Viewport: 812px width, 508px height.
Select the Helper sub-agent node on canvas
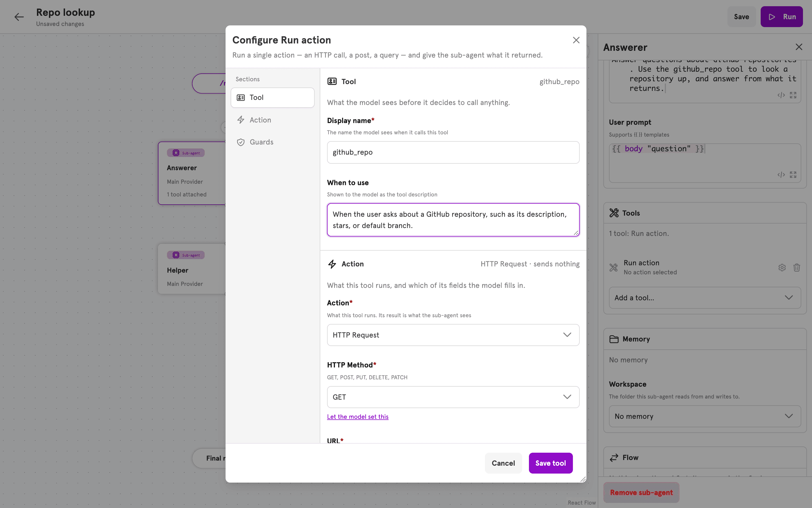click(x=192, y=269)
